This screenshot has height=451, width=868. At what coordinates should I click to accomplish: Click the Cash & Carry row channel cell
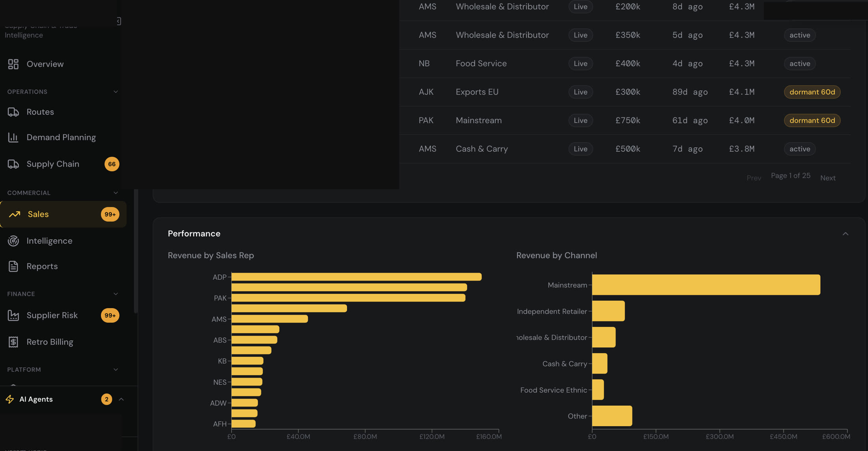pos(482,149)
